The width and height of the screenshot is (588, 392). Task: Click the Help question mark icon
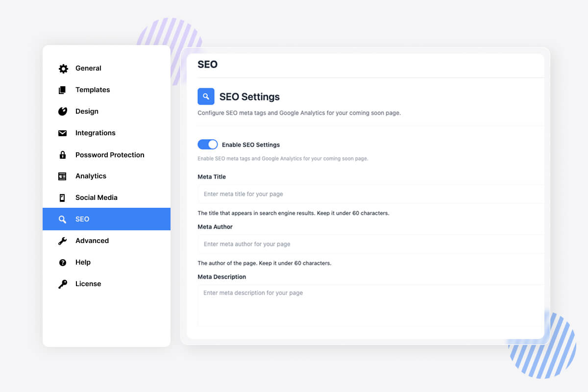click(x=63, y=263)
